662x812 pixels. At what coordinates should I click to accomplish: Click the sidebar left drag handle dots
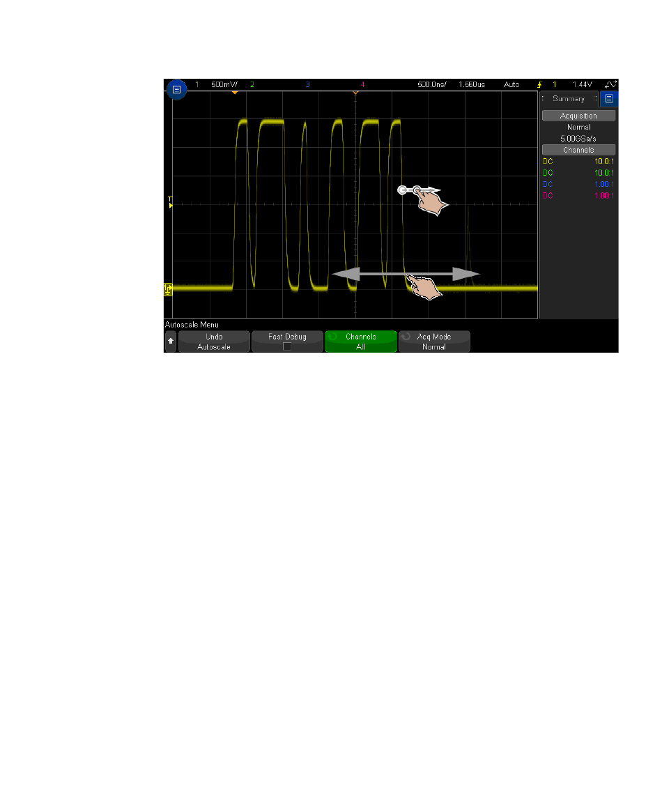pyautogui.click(x=544, y=98)
